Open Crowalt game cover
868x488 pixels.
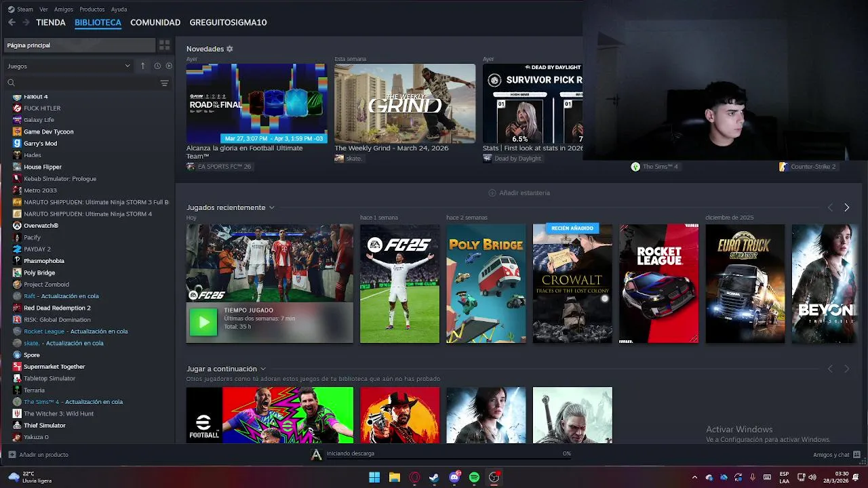point(572,283)
